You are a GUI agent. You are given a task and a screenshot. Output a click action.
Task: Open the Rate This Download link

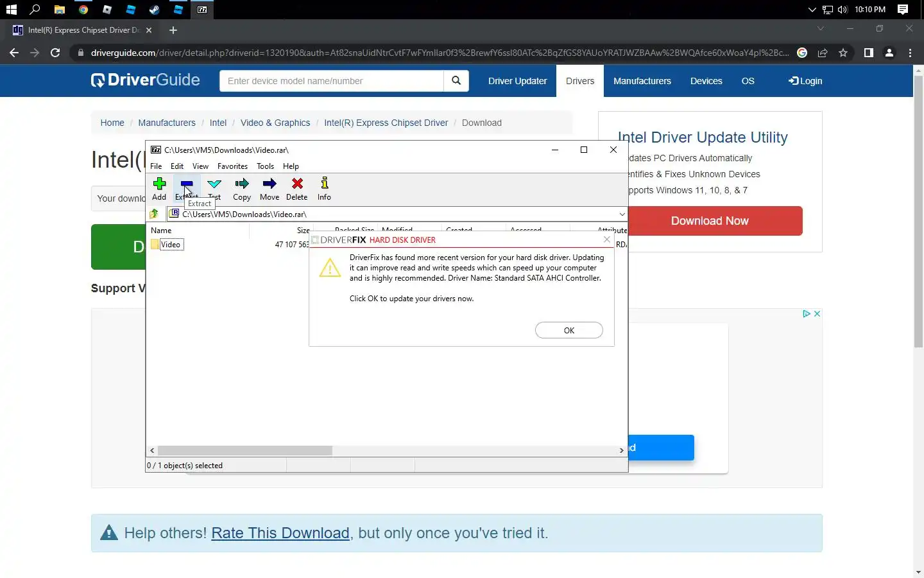(x=280, y=533)
